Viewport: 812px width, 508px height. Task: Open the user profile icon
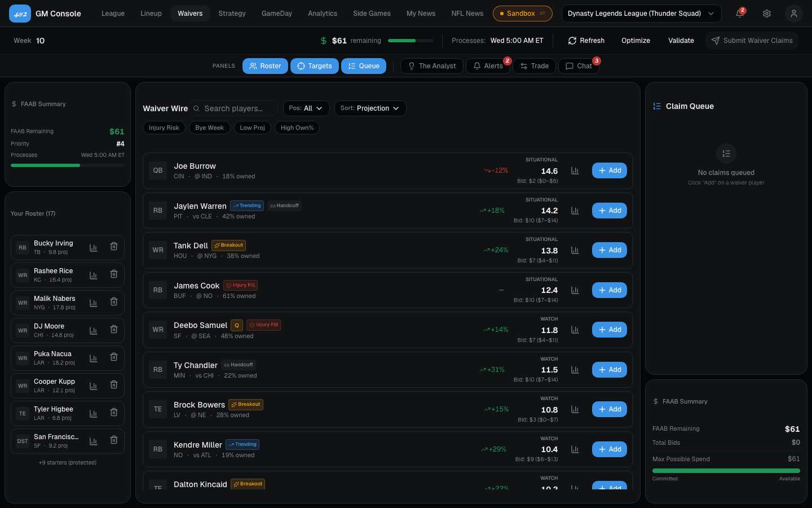[x=794, y=14]
